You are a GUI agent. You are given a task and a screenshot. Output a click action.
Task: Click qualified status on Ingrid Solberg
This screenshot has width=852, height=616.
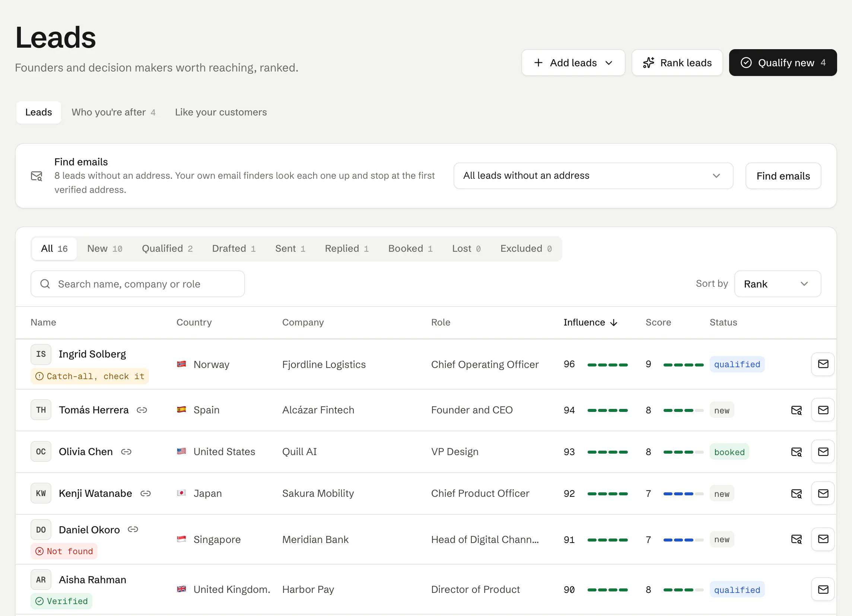pos(737,364)
